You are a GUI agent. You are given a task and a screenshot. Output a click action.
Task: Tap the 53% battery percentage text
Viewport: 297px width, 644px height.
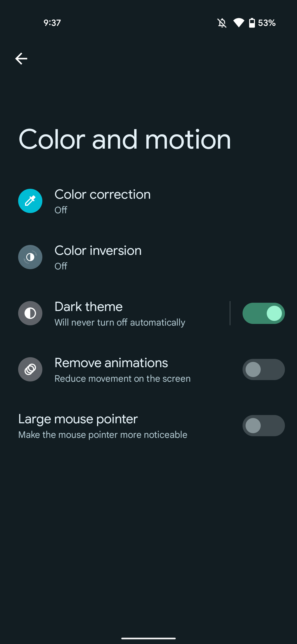(267, 23)
